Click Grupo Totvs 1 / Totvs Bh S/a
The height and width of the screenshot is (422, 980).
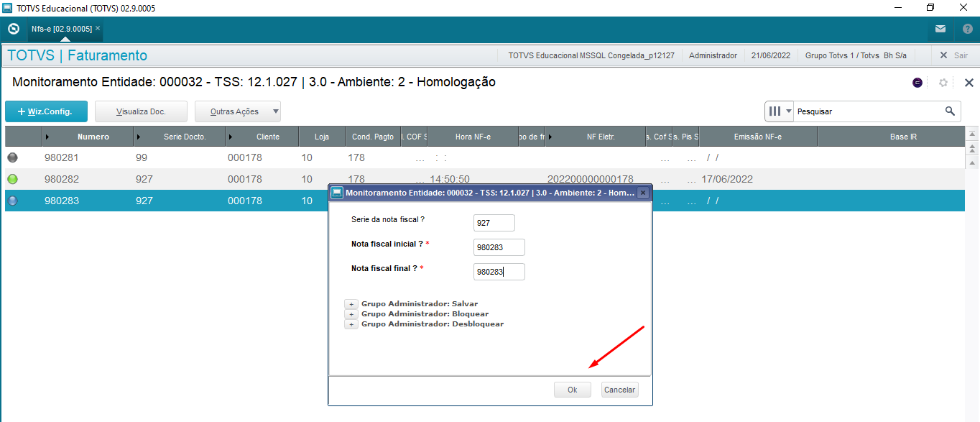(856, 55)
